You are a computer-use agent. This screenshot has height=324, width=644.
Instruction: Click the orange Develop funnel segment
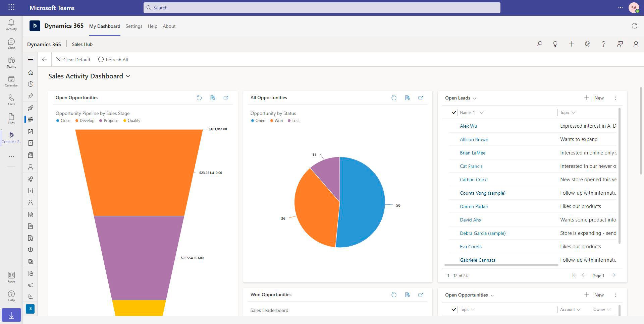(139, 173)
